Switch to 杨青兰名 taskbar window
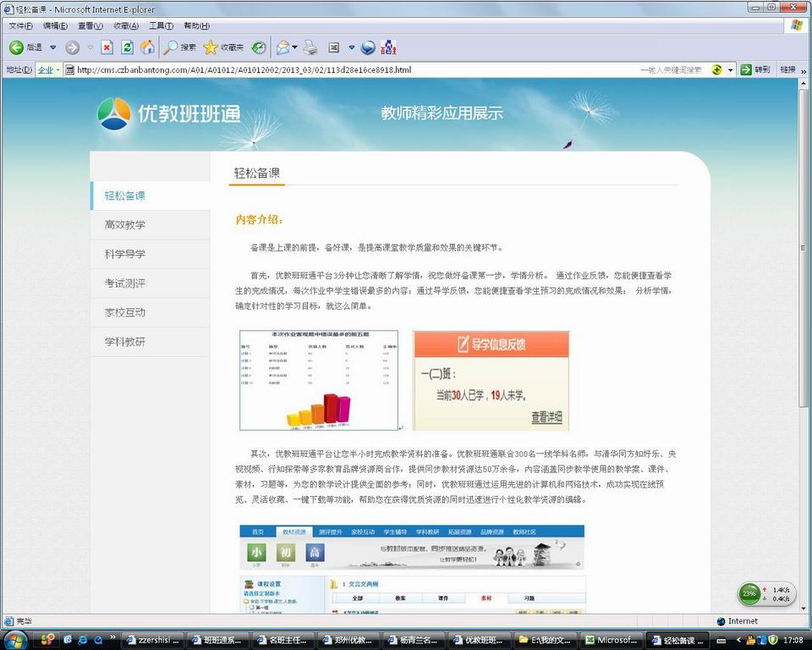 tap(414, 640)
